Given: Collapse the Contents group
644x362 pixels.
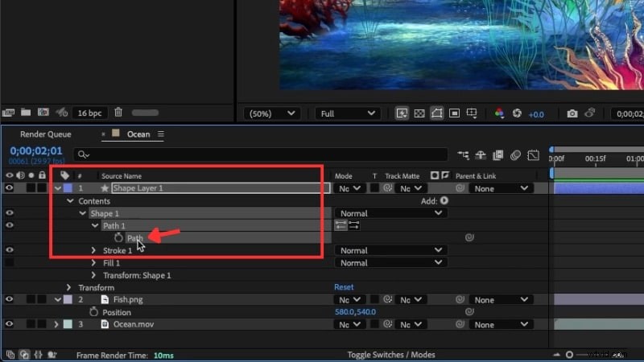Looking at the screenshot, I should (x=70, y=200).
